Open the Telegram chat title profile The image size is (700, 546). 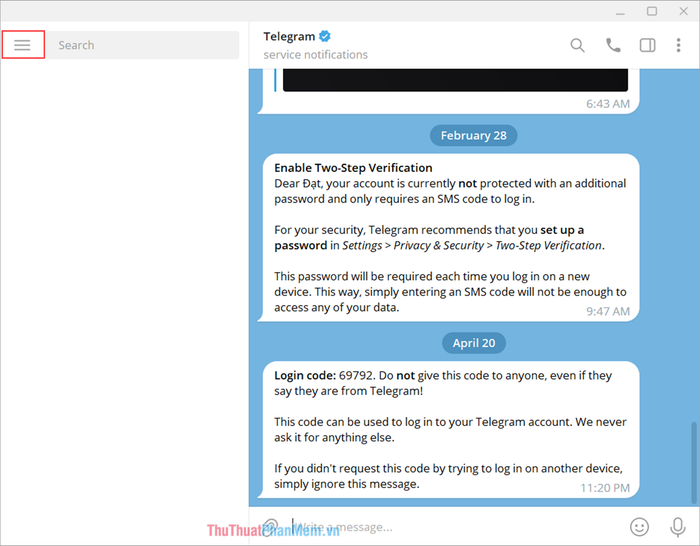(x=289, y=36)
